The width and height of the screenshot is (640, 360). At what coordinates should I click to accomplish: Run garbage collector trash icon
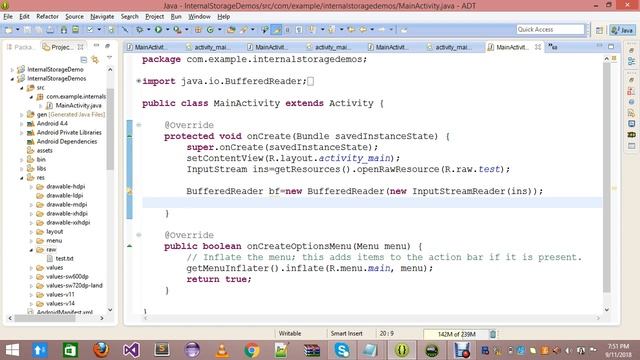click(493, 334)
